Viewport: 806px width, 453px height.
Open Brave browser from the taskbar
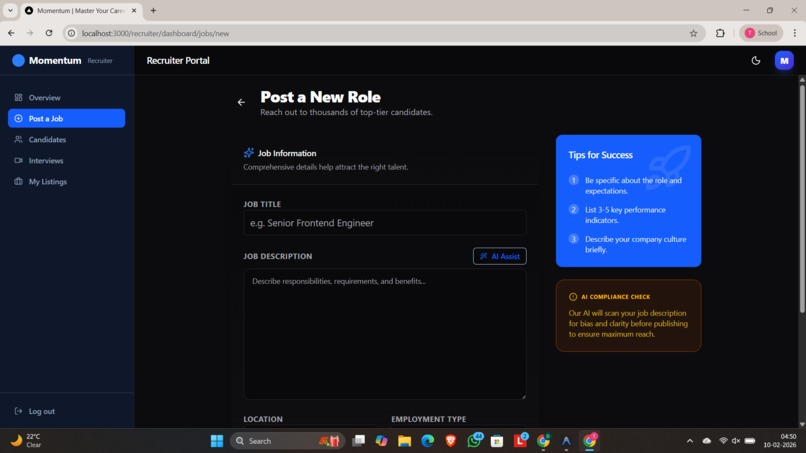451,441
